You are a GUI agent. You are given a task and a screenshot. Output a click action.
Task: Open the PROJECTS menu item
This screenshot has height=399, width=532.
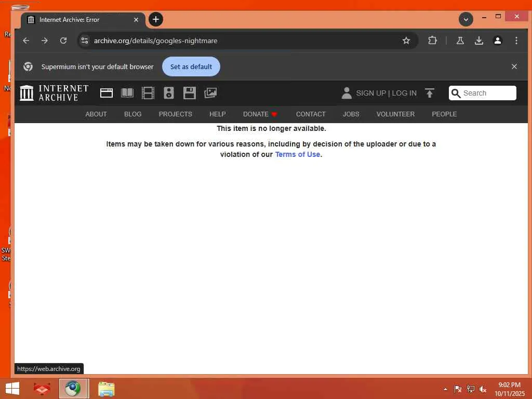(x=176, y=114)
